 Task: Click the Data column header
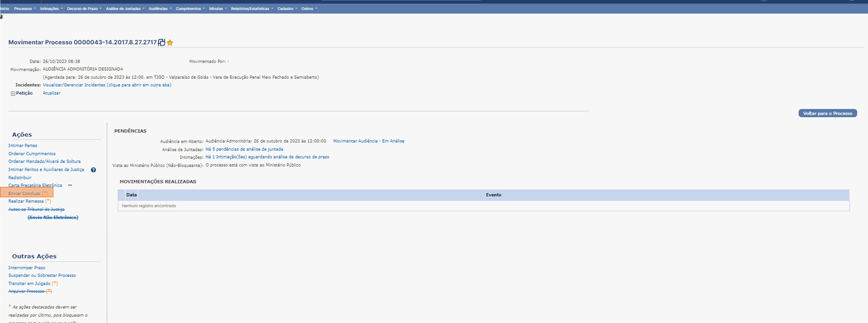click(x=131, y=195)
